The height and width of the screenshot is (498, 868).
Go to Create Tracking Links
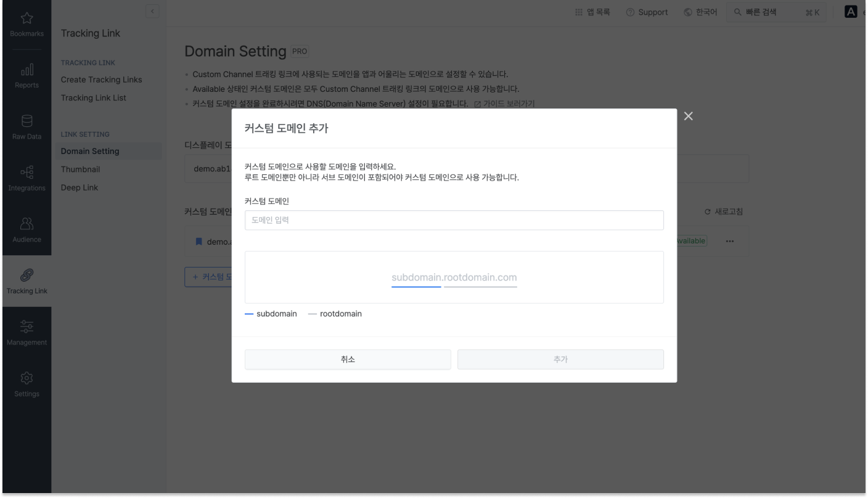coord(101,80)
